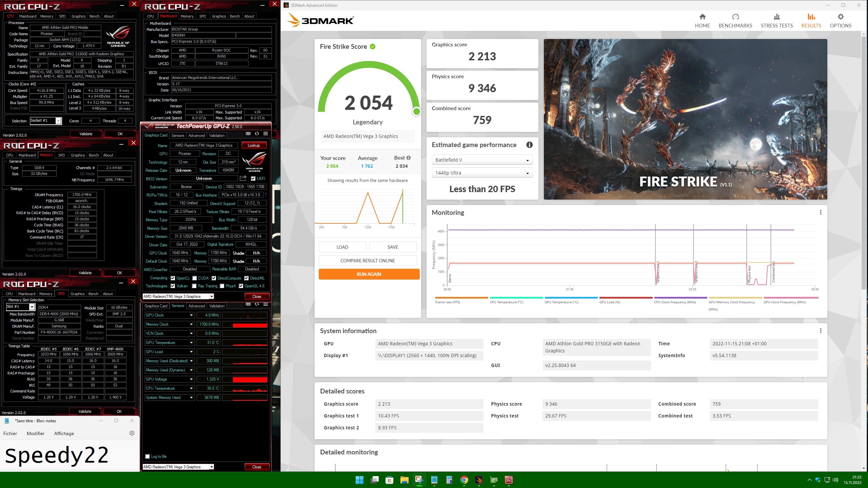Open Validation tab in GPU-Z Sensors window
Image resolution: width=868 pixels, height=488 pixels.
217,306
